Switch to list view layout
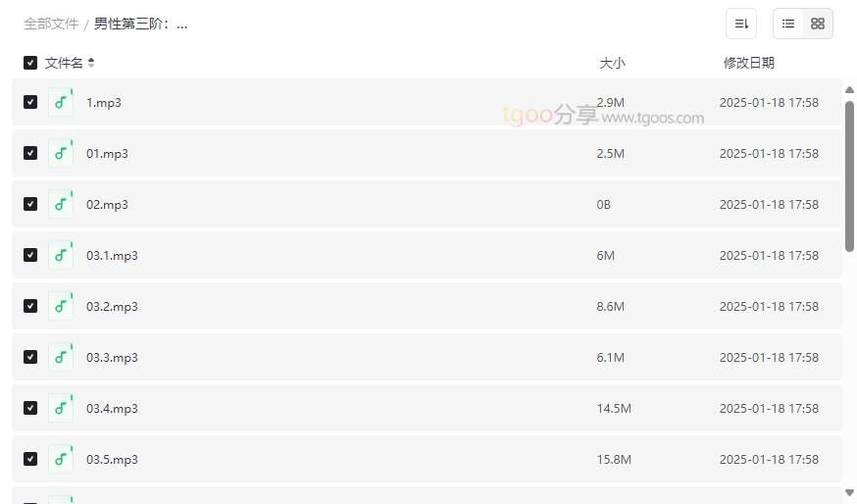Screen dimensions: 857x504 point(788,24)
